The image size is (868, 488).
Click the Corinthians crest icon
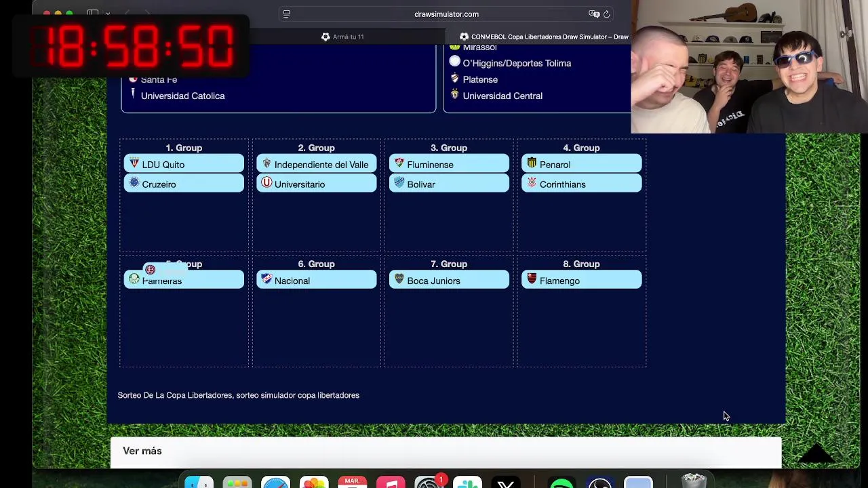532,183
